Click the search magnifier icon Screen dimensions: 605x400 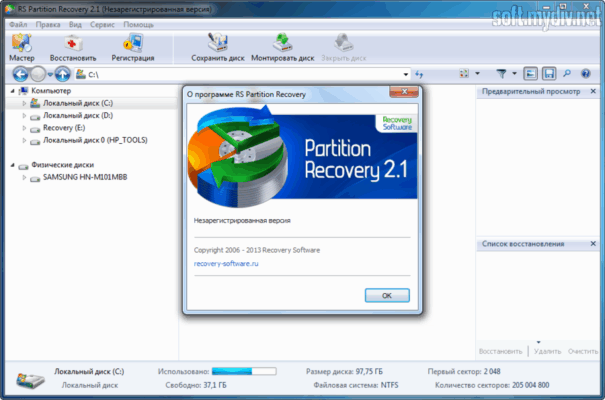567,73
